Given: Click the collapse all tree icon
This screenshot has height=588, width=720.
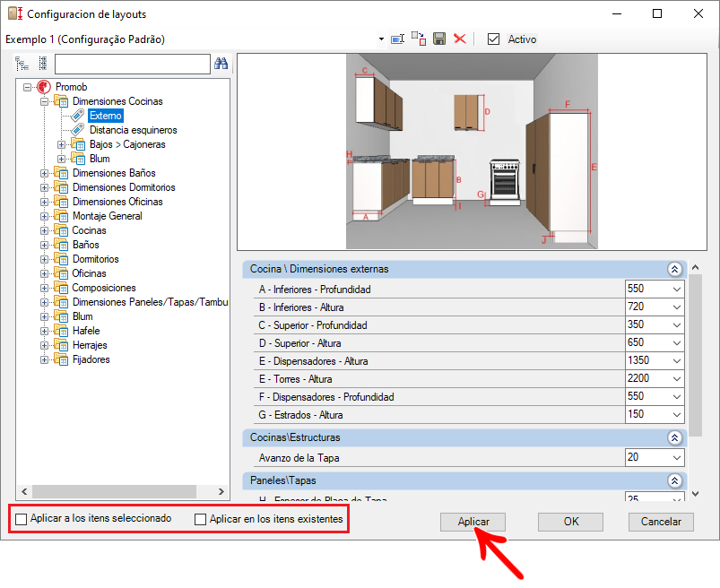Looking at the screenshot, I should coord(41,64).
